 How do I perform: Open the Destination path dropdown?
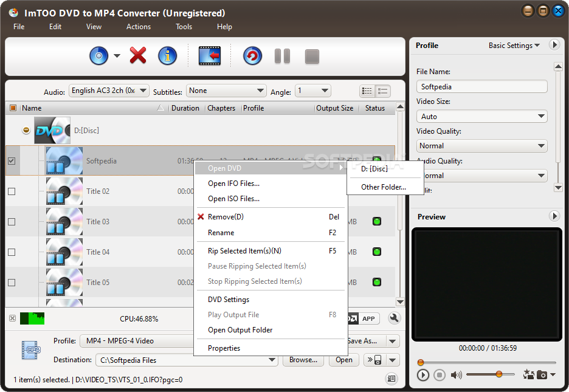(272, 360)
